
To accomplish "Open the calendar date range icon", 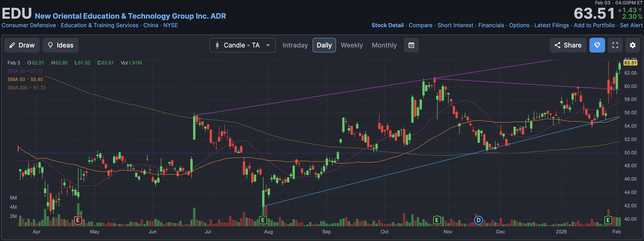I will [x=411, y=45].
